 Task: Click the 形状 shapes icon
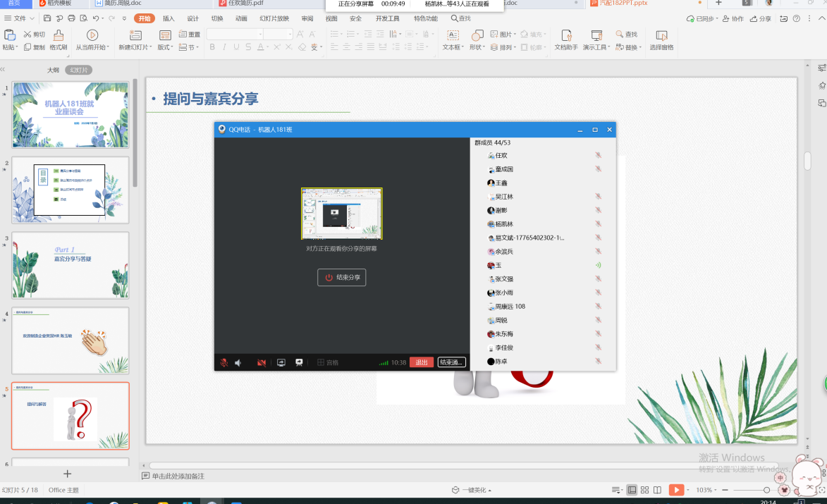(x=477, y=35)
